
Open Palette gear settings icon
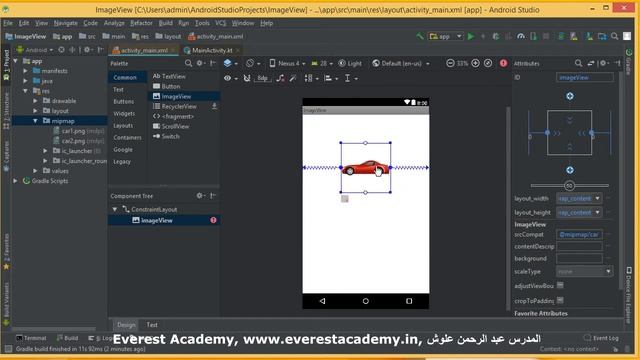[x=200, y=63]
